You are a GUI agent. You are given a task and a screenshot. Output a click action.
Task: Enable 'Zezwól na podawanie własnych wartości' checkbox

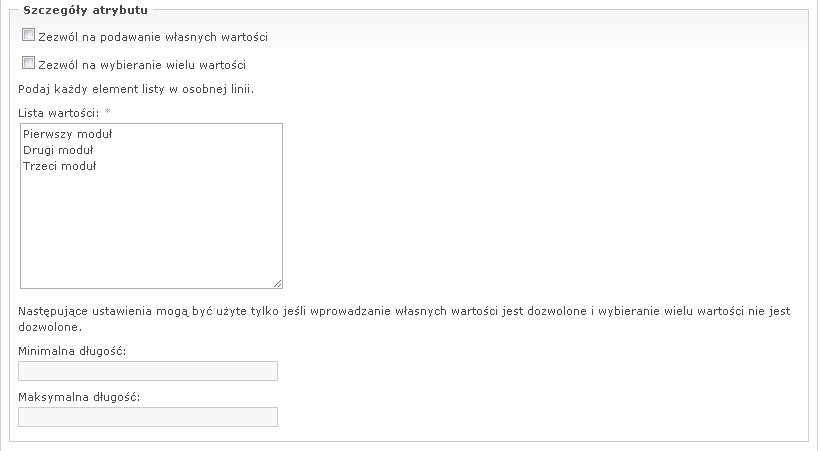(27, 35)
